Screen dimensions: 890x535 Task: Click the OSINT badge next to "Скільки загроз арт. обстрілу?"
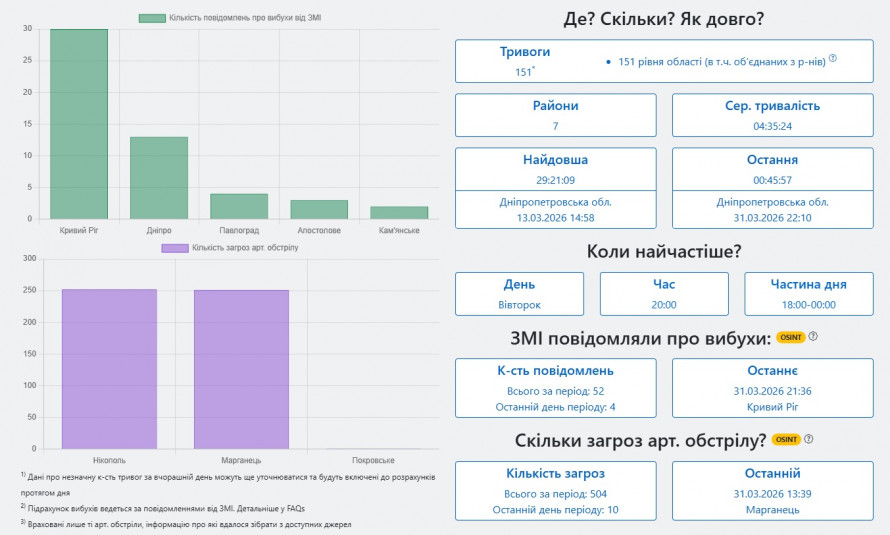click(x=787, y=440)
